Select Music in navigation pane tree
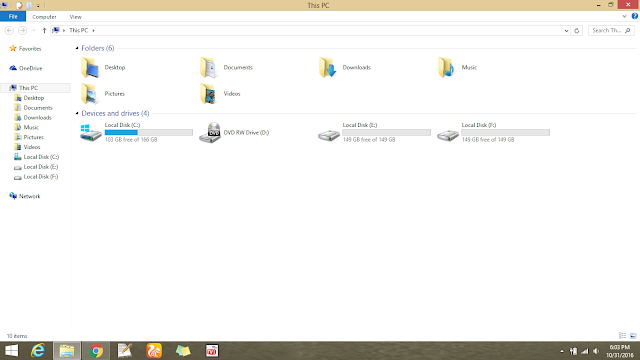 click(27, 127)
